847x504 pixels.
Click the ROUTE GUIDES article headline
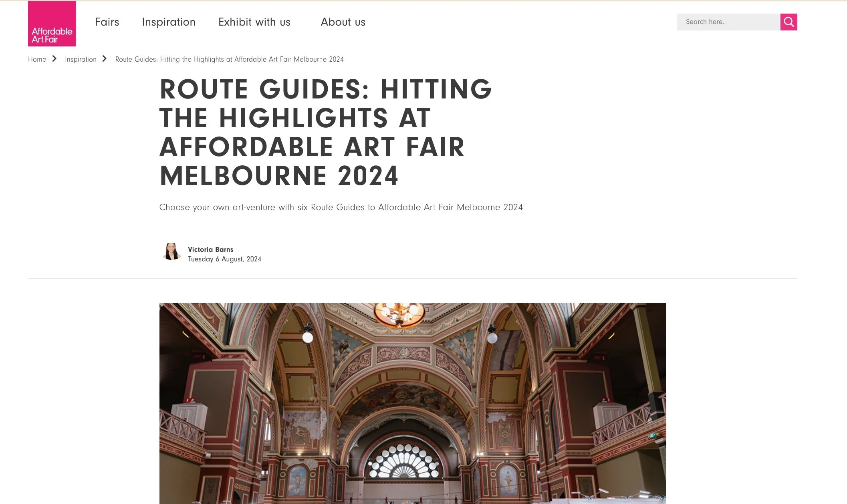(325, 132)
